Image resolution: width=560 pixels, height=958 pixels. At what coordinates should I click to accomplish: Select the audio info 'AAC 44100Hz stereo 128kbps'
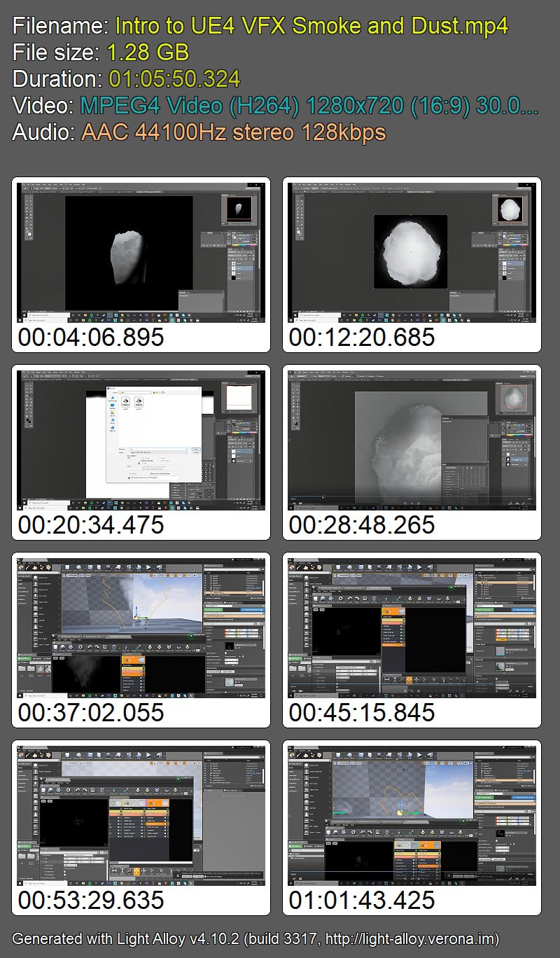(234, 132)
